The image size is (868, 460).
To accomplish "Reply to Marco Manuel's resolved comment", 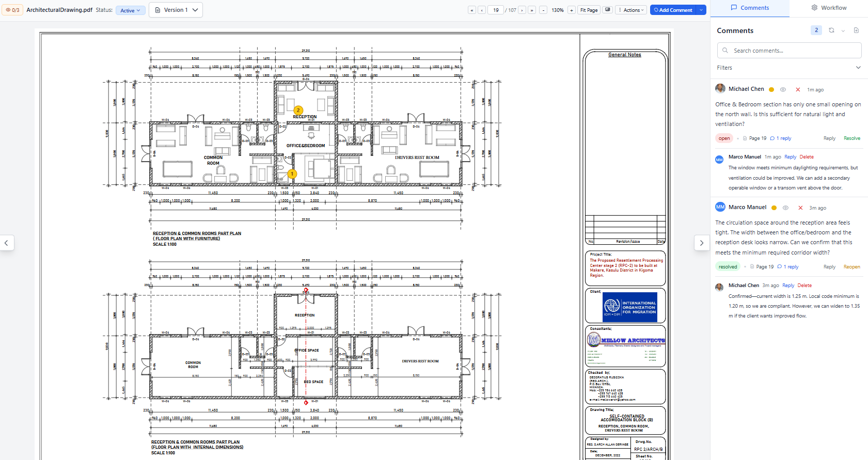I will tap(829, 267).
